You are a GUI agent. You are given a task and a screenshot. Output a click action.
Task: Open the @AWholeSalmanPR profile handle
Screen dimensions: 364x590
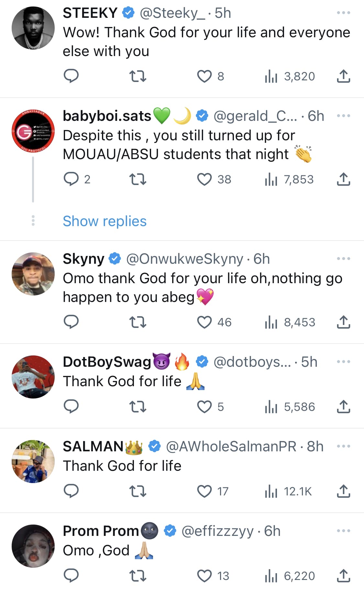(231, 446)
